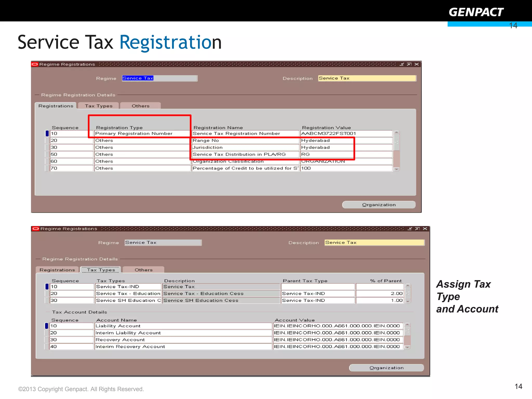Select record indicator of Liability Account row
The width and height of the screenshot is (532, 399).
tap(47, 326)
